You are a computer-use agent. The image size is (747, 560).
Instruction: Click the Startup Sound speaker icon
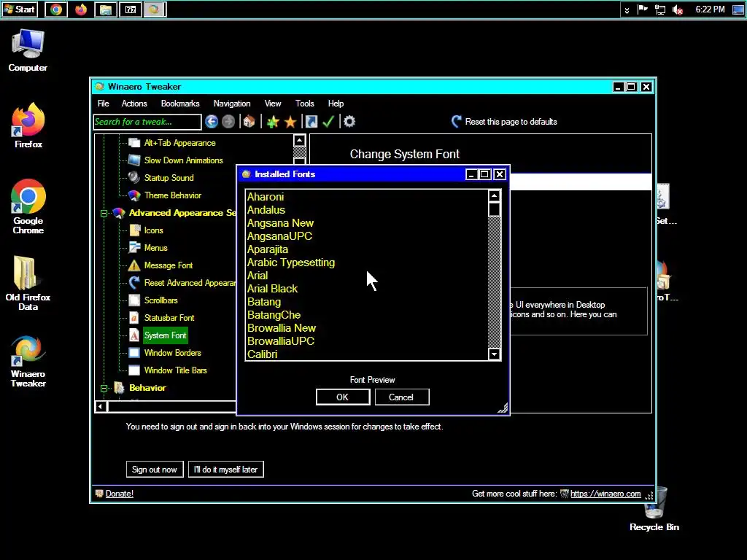tap(134, 178)
